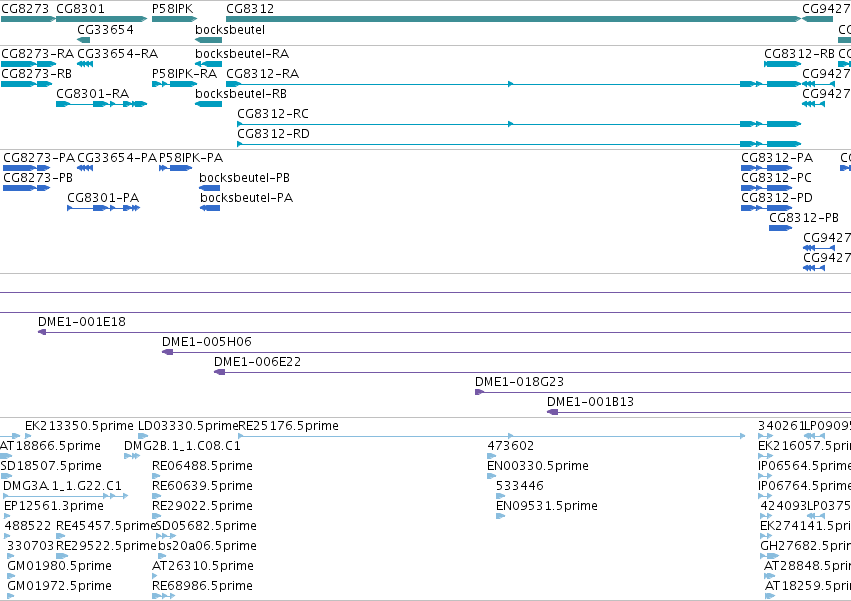This screenshot has width=851, height=601.
Task: Click the AT26310.5prime EST label
Action: 203,567
